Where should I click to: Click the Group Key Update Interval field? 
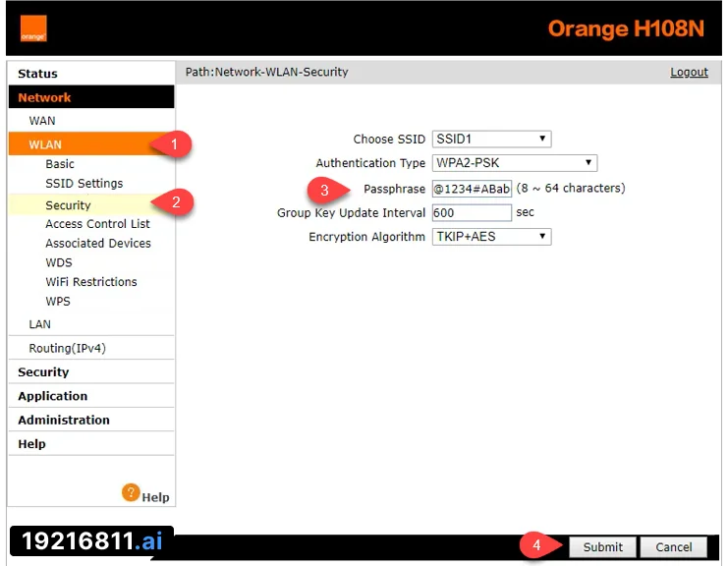coord(472,212)
